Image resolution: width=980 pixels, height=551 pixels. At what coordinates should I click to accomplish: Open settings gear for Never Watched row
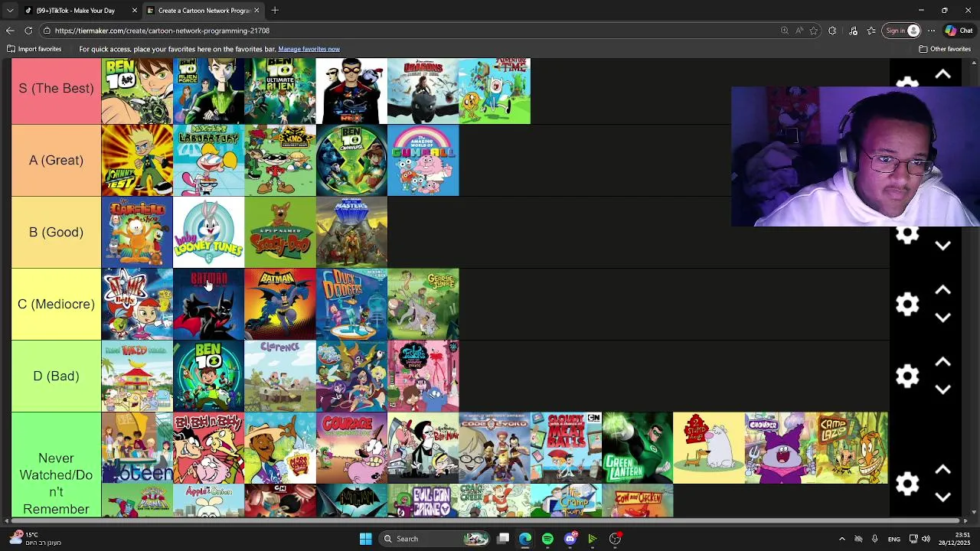(907, 484)
